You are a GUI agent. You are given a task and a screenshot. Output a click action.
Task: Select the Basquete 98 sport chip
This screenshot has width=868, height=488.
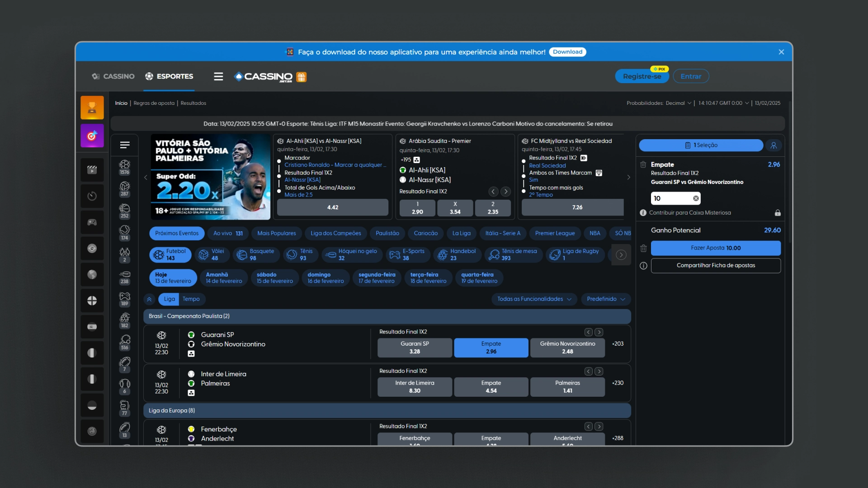256,255
